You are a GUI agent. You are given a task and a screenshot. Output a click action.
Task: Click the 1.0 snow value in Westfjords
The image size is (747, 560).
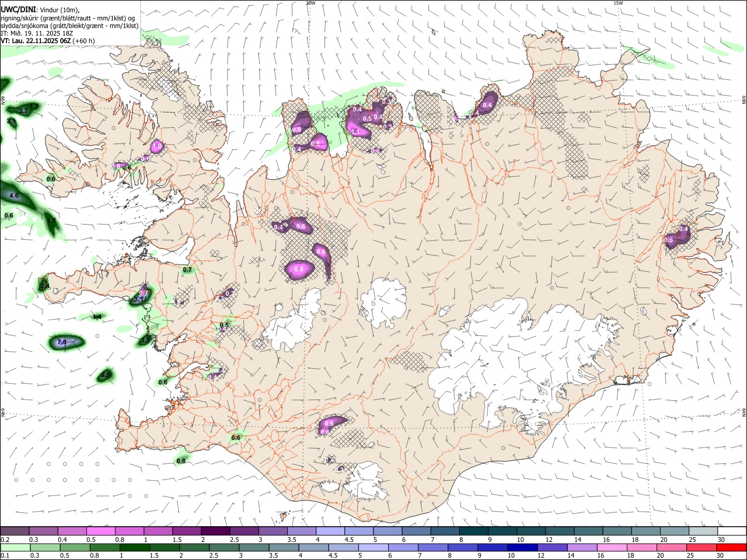coord(157,146)
